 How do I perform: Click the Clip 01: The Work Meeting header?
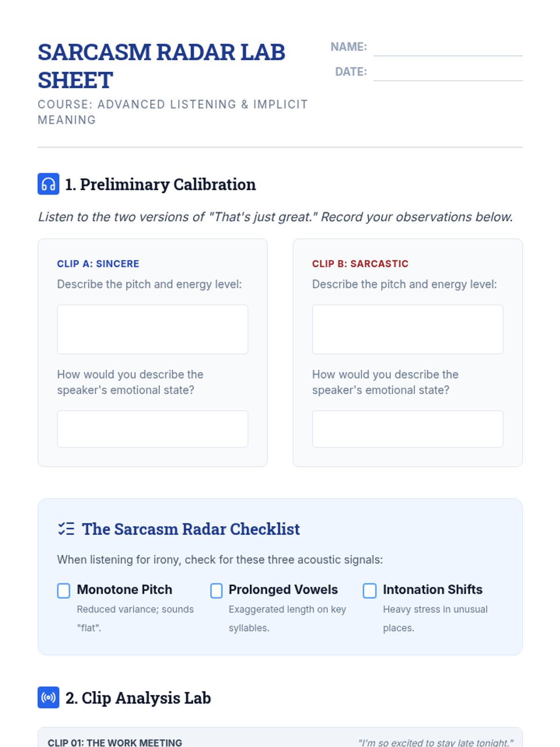coord(115,742)
